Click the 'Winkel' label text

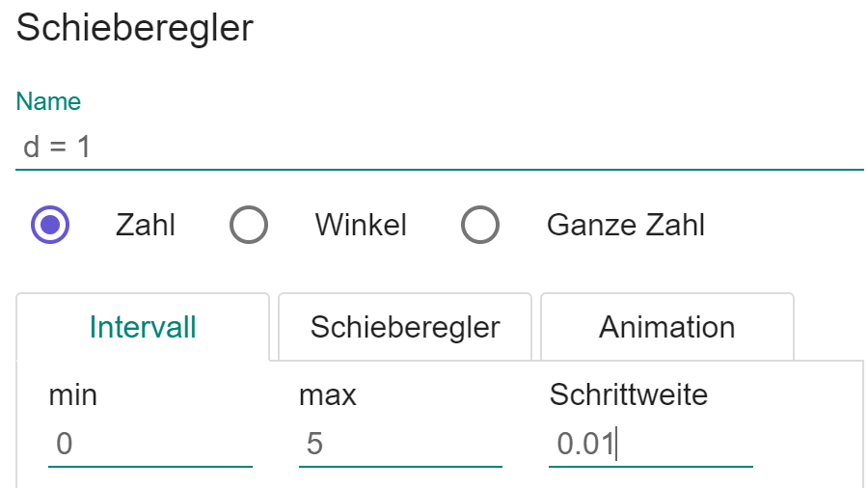point(361,226)
